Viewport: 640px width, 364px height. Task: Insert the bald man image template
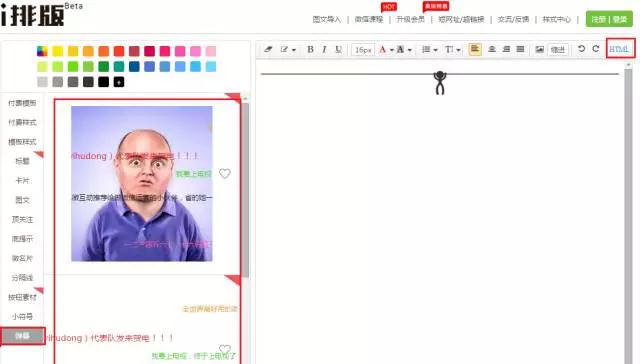tap(142, 184)
